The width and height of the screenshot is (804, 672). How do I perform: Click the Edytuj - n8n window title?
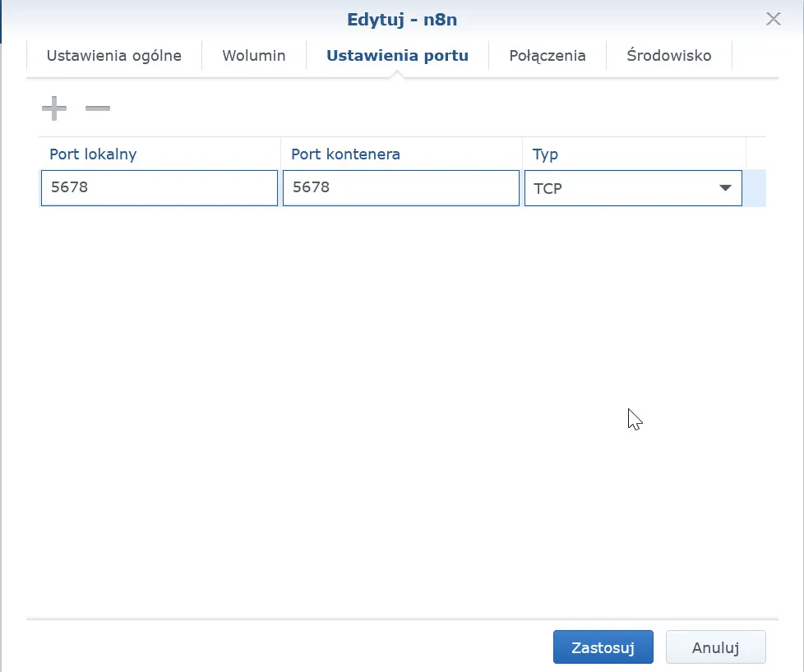point(402,19)
